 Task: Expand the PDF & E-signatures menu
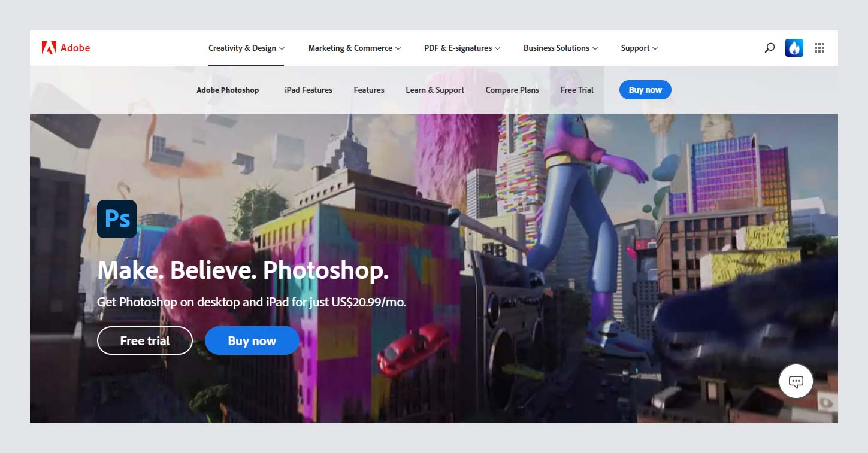click(x=462, y=48)
